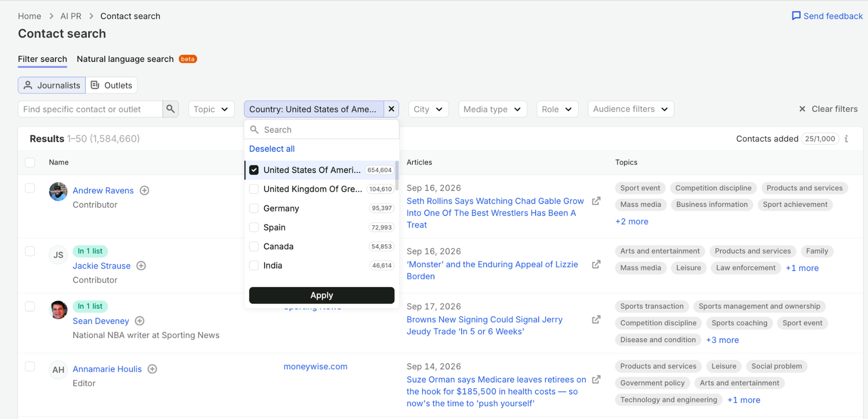868x419 pixels.
Task: Click the Send feedback link
Action: pos(827,16)
